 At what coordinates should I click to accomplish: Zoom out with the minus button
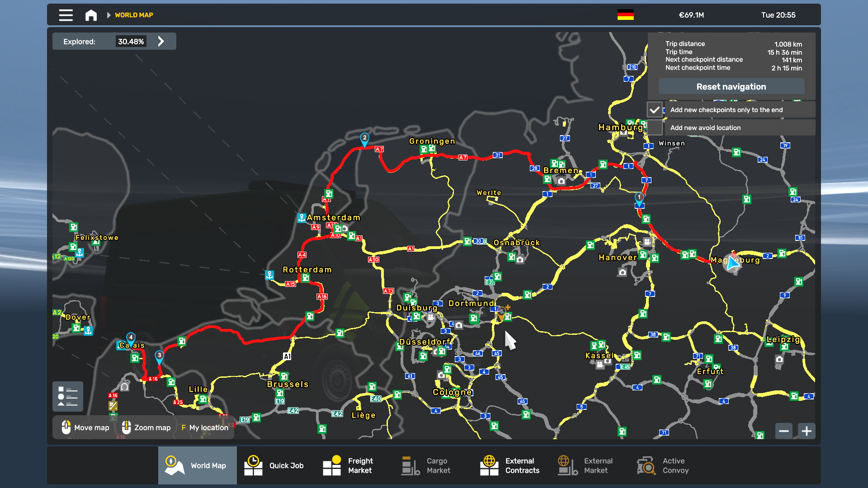(x=784, y=431)
